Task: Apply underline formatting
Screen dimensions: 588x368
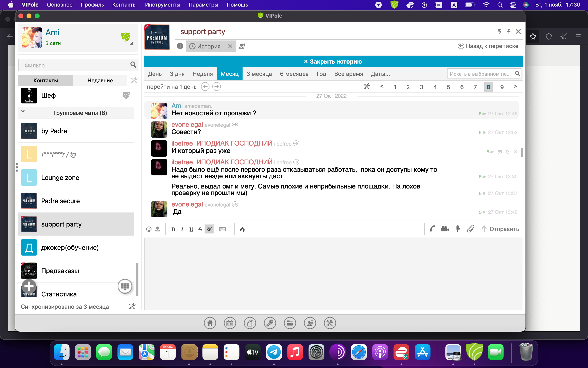Action: coord(191,229)
